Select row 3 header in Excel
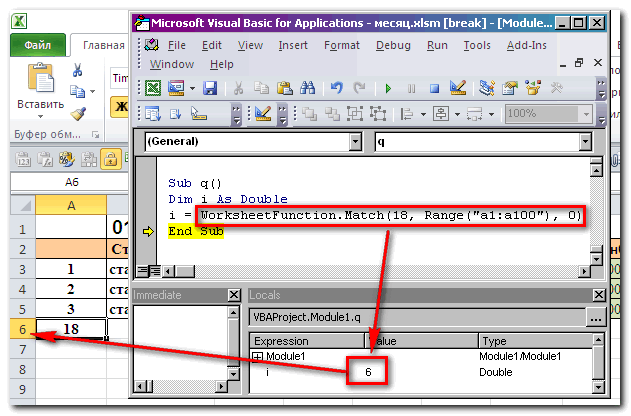Screen dimensions: 631x416 tap(23, 269)
